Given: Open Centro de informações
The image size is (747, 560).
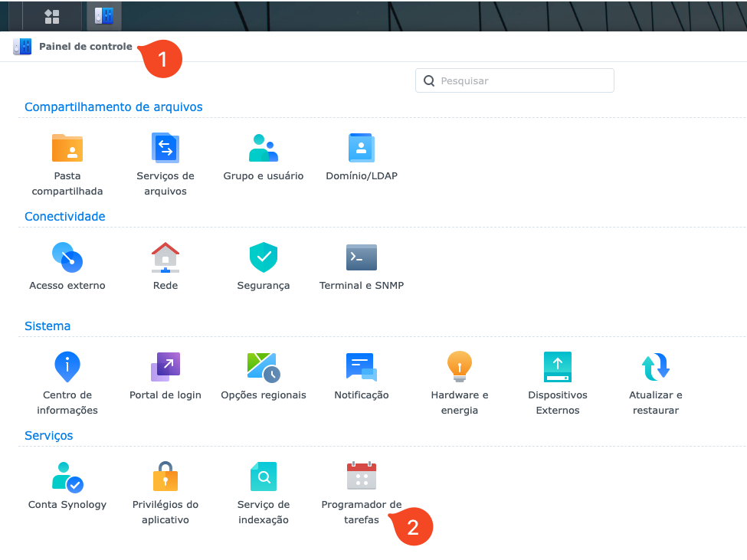Looking at the screenshot, I should point(67,368).
